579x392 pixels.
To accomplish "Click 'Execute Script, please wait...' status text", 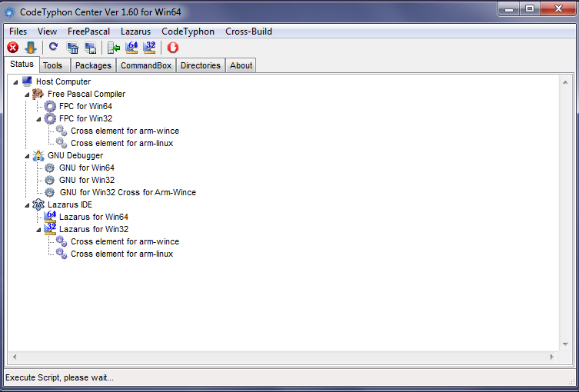I will tap(59, 377).
